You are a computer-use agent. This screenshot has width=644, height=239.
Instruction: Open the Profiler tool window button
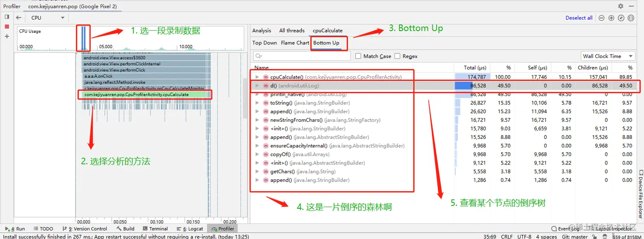coord(223,229)
